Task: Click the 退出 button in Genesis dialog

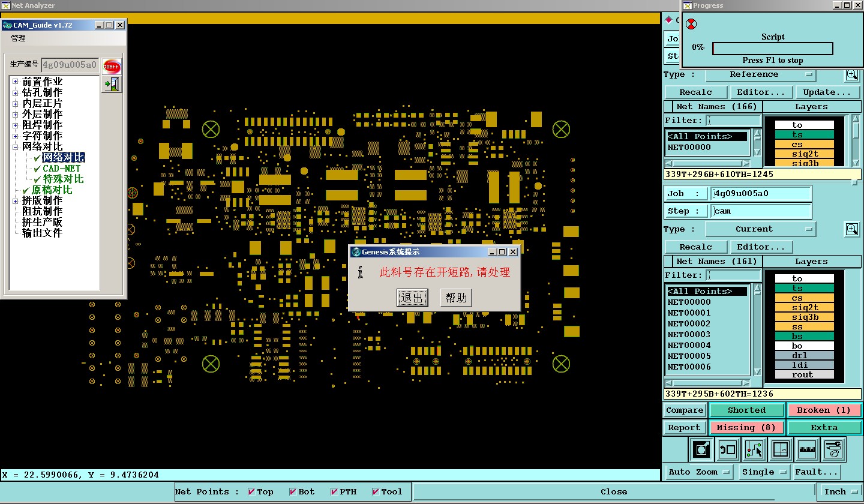Action: (412, 298)
